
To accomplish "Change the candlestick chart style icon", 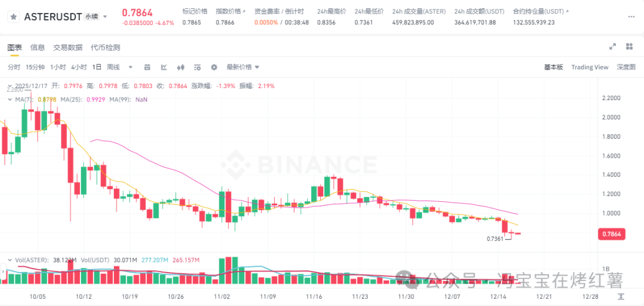I will tap(181, 67).
